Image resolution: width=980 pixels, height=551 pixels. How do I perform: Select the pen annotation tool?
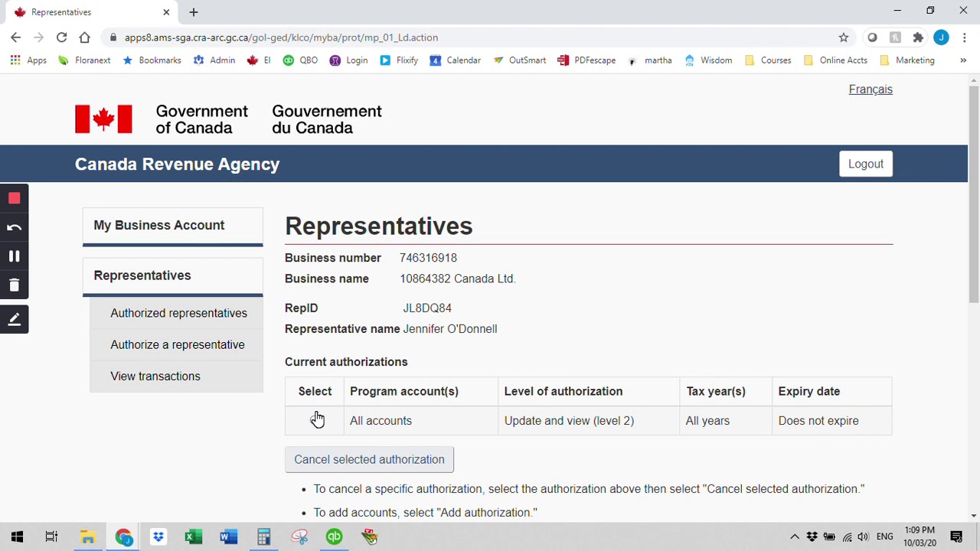click(14, 320)
